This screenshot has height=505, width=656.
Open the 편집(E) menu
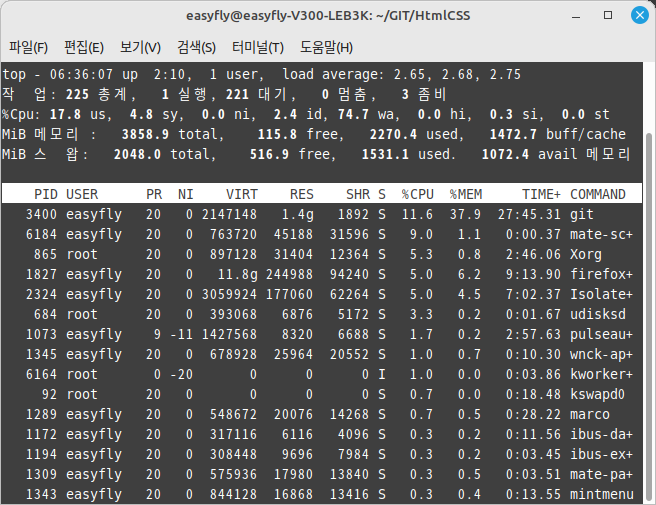(x=84, y=47)
